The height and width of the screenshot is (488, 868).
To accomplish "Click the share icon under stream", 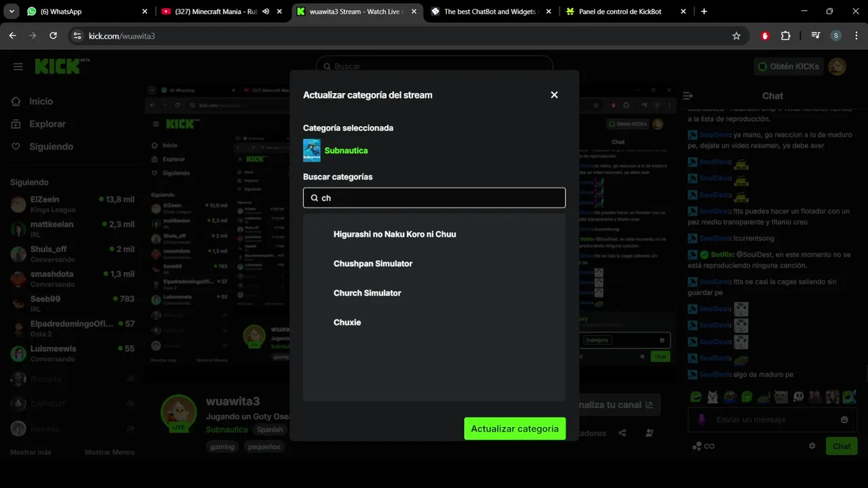I will (622, 433).
